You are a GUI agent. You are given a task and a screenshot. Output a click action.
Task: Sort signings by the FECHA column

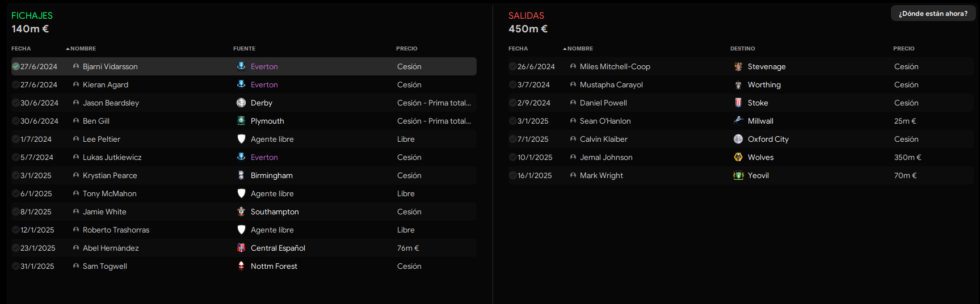21,49
